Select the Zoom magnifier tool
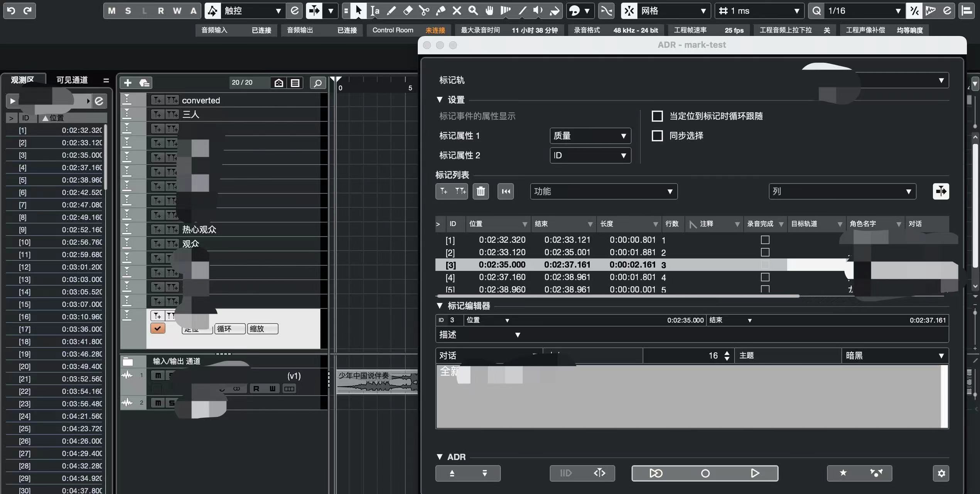The height and width of the screenshot is (494, 980). (473, 11)
